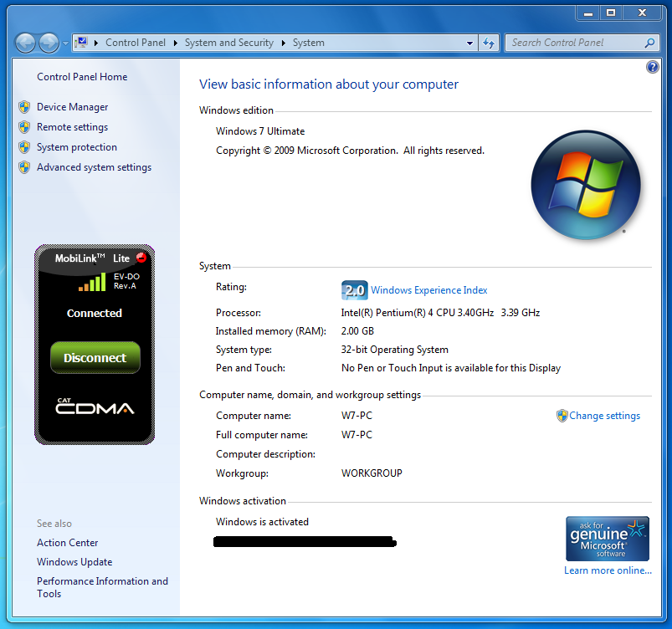Open the Help question mark icon
672x629 pixels.
pos(652,67)
